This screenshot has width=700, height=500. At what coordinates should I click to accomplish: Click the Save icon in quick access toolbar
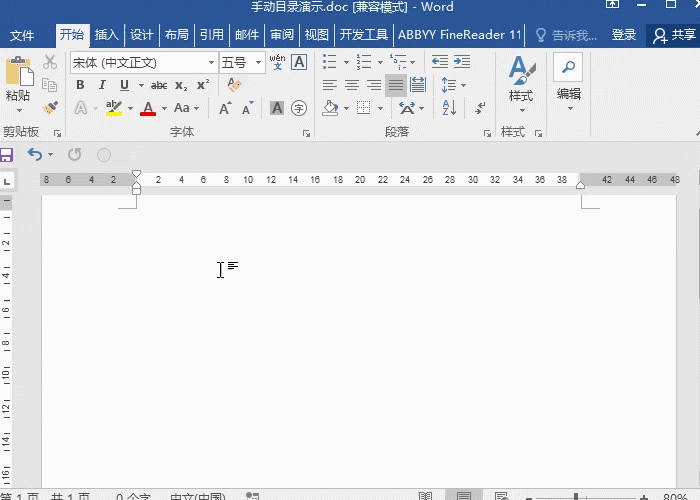pos(6,154)
